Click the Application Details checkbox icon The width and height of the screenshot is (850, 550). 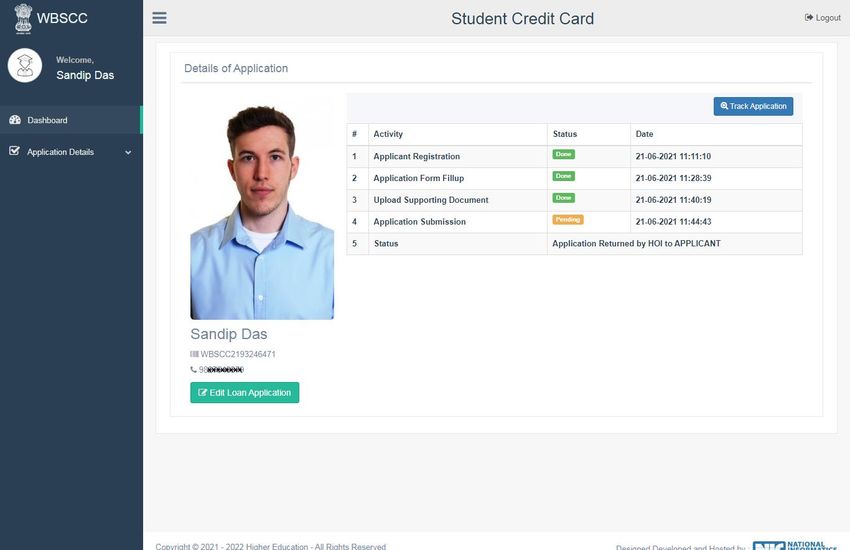pyautogui.click(x=14, y=151)
